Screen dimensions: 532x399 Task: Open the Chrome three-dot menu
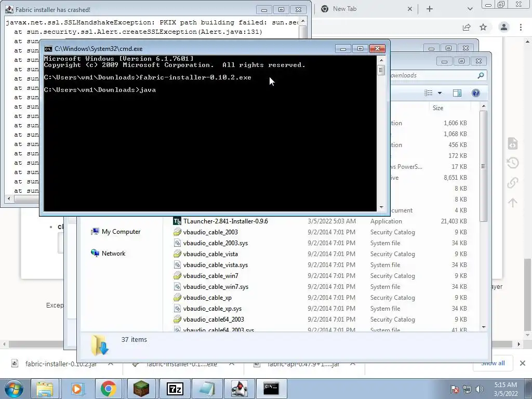pyautogui.click(x=521, y=27)
